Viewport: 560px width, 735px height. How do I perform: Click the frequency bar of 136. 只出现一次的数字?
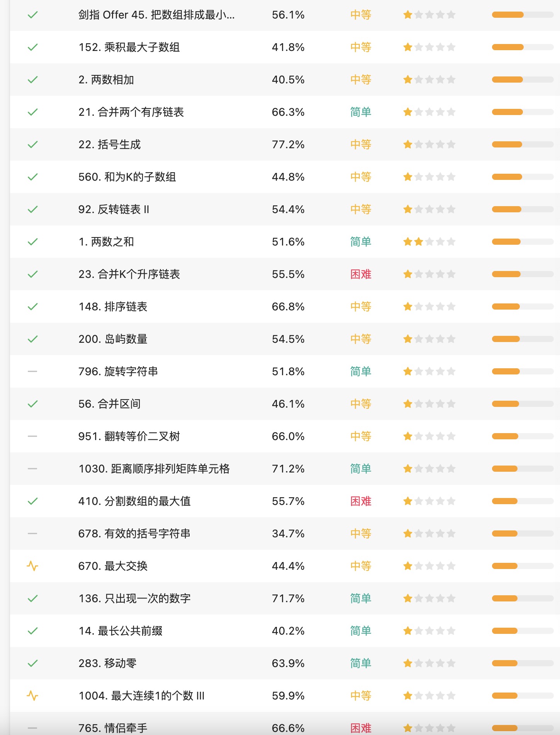(523, 599)
